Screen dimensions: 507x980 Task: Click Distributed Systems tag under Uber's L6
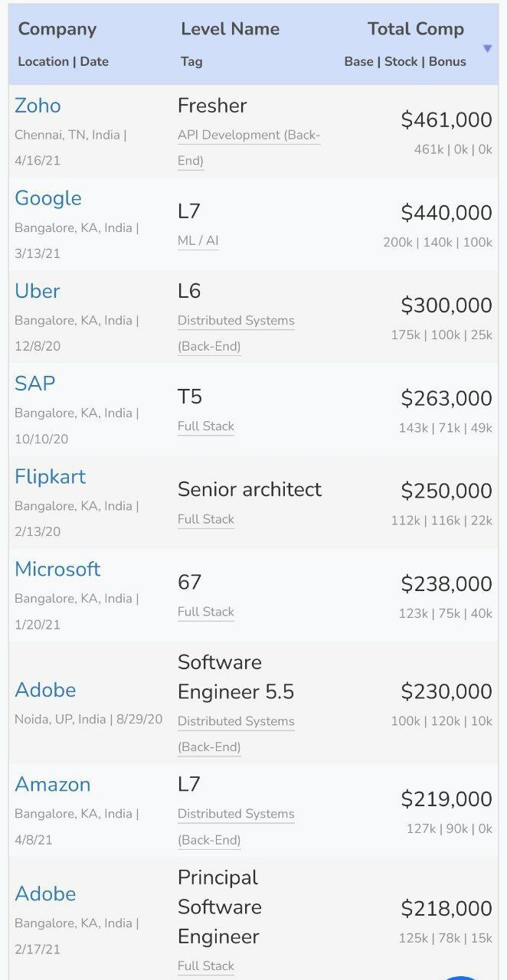coord(236,333)
